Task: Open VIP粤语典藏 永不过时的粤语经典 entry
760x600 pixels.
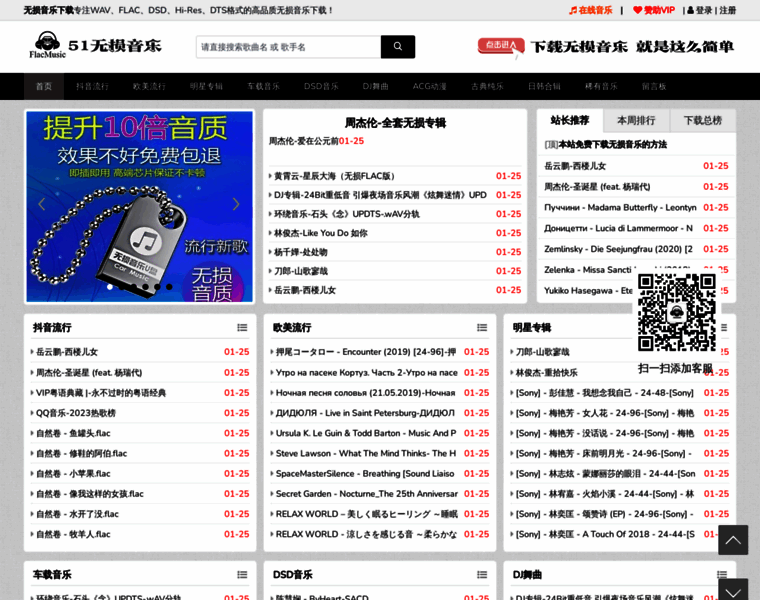Action: (x=101, y=393)
